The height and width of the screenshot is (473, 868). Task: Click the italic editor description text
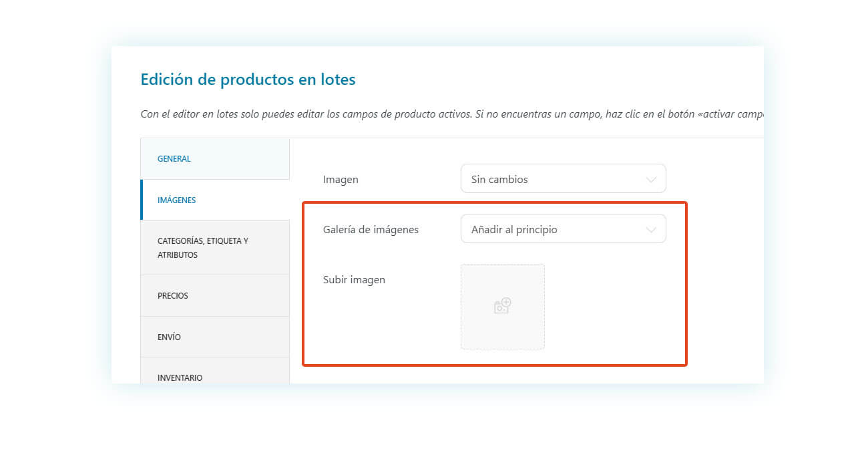click(x=452, y=114)
